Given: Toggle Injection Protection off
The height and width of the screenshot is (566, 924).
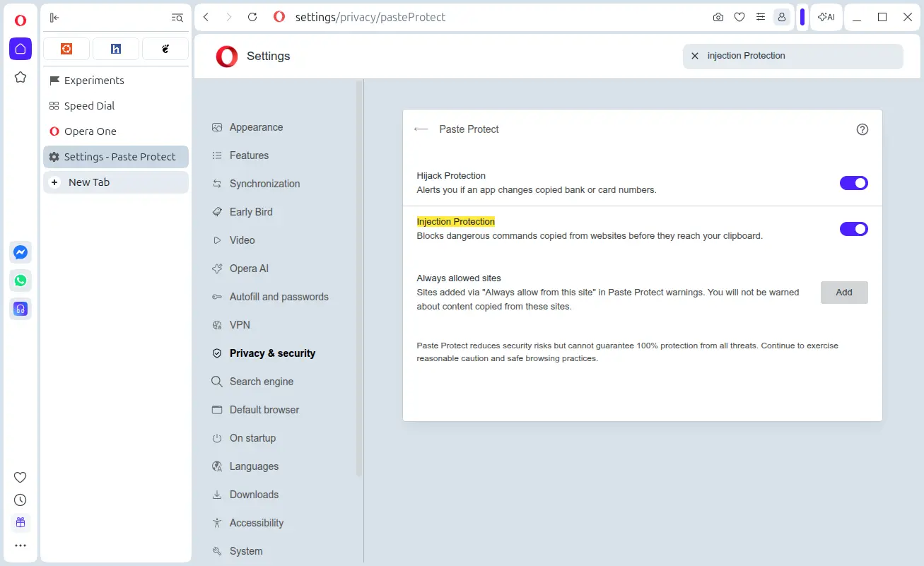Looking at the screenshot, I should pyautogui.click(x=854, y=229).
